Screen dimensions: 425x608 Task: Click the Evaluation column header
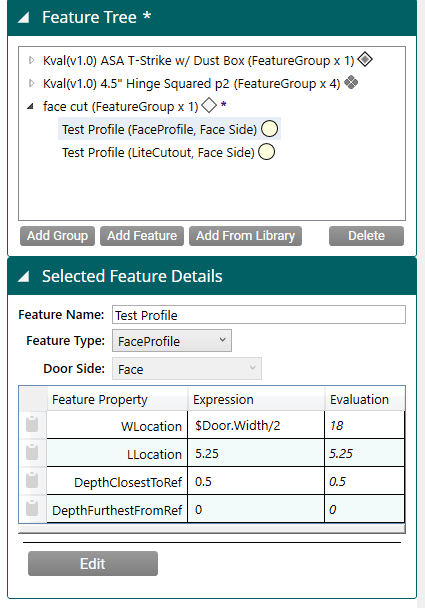365,399
